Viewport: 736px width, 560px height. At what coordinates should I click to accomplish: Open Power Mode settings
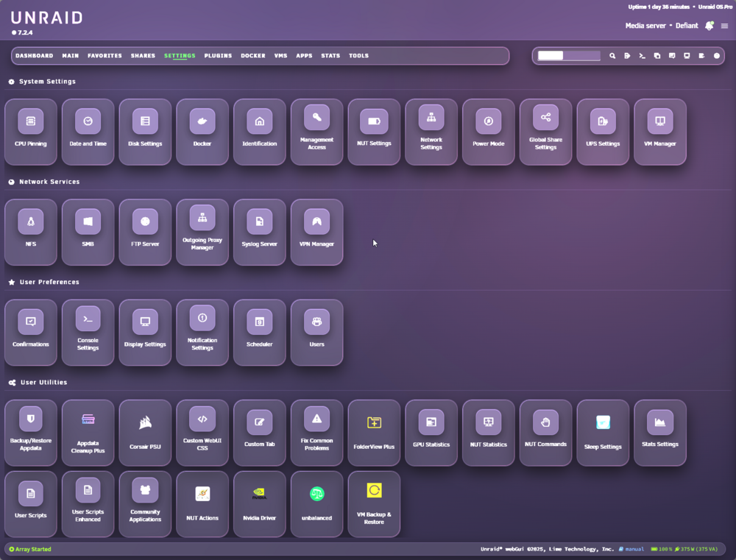[x=489, y=132]
